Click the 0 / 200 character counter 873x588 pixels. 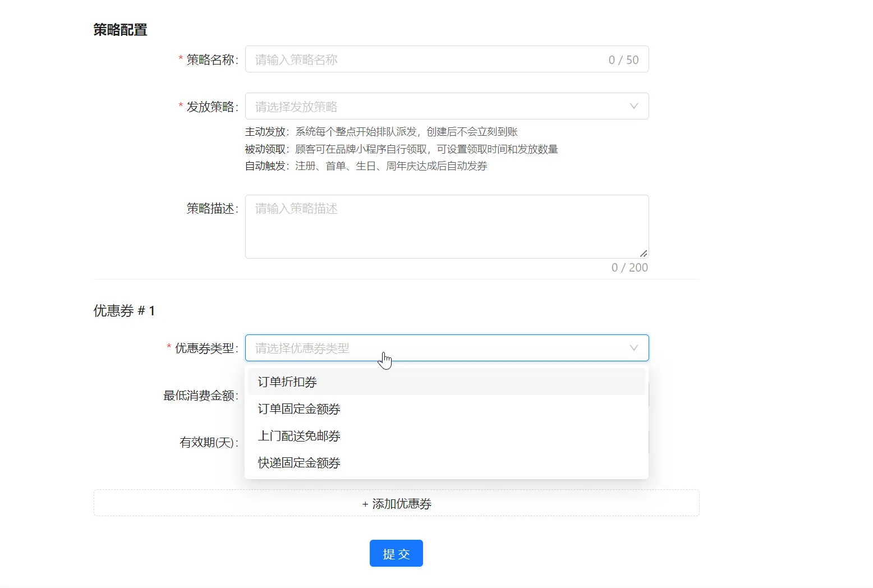click(x=630, y=268)
